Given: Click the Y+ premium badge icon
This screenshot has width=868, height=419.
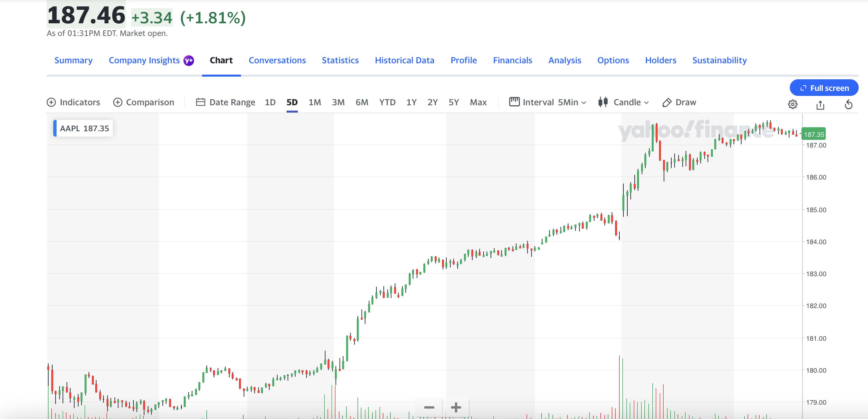Looking at the screenshot, I should point(189,60).
